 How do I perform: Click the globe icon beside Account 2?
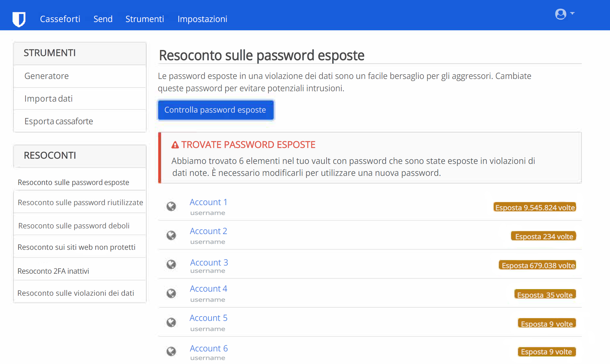(171, 235)
